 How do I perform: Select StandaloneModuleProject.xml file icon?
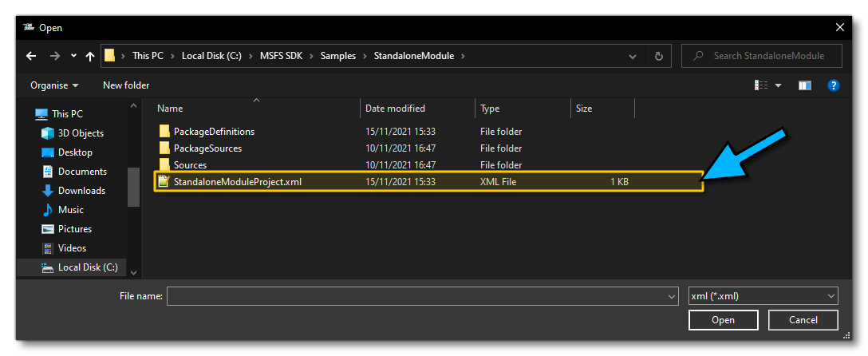(x=164, y=181)
